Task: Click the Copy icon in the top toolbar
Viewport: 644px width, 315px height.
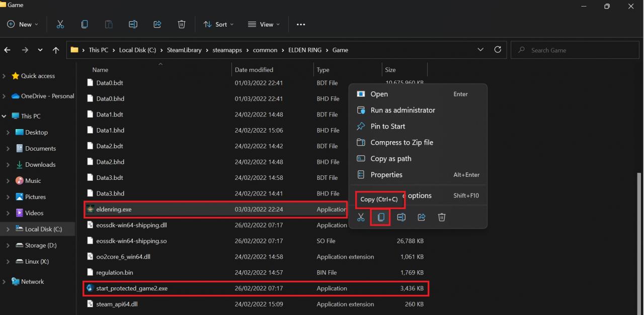Action: coord(85,24)
